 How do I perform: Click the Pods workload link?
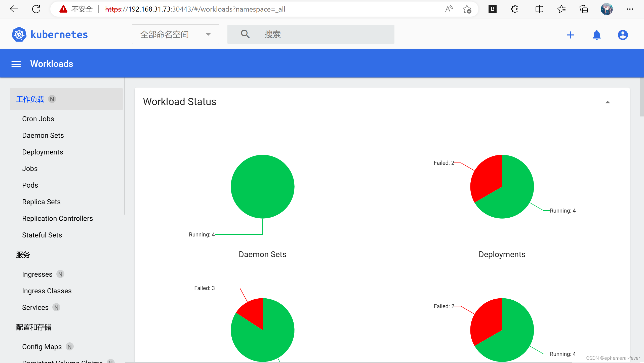pos(30,185)
